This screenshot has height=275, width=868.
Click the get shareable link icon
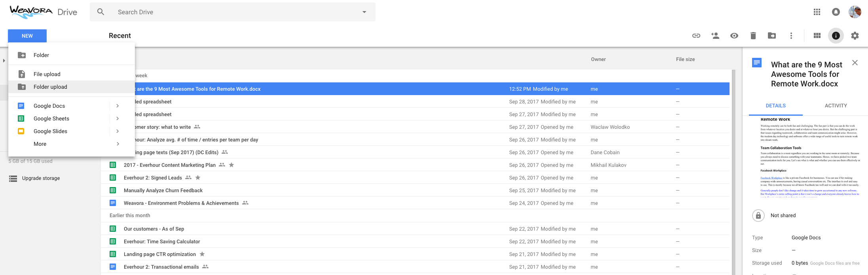click(x=696, y=36)
